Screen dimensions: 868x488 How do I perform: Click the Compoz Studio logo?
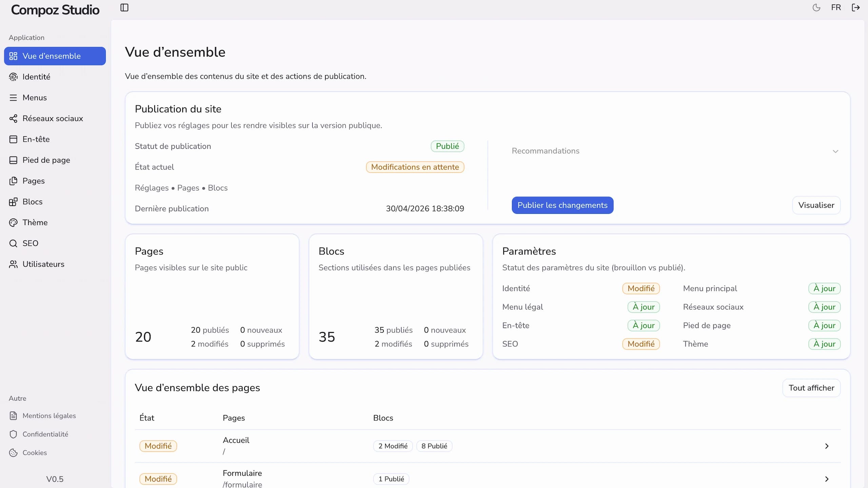55,10
